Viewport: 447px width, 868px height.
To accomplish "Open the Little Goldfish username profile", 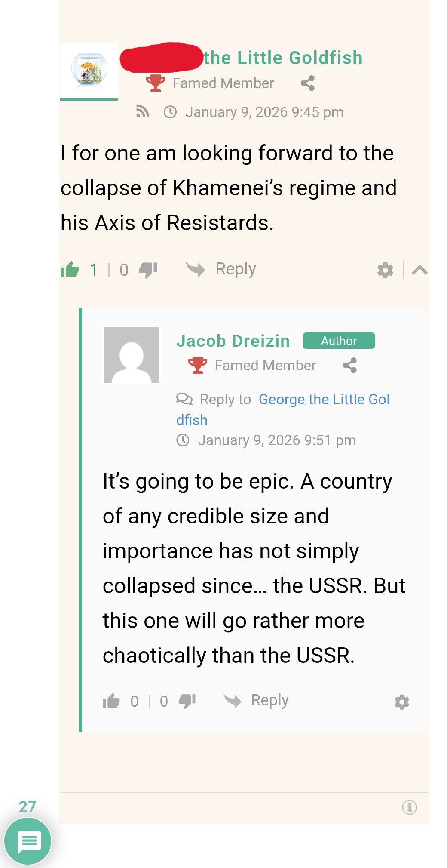I will (283, 58).
